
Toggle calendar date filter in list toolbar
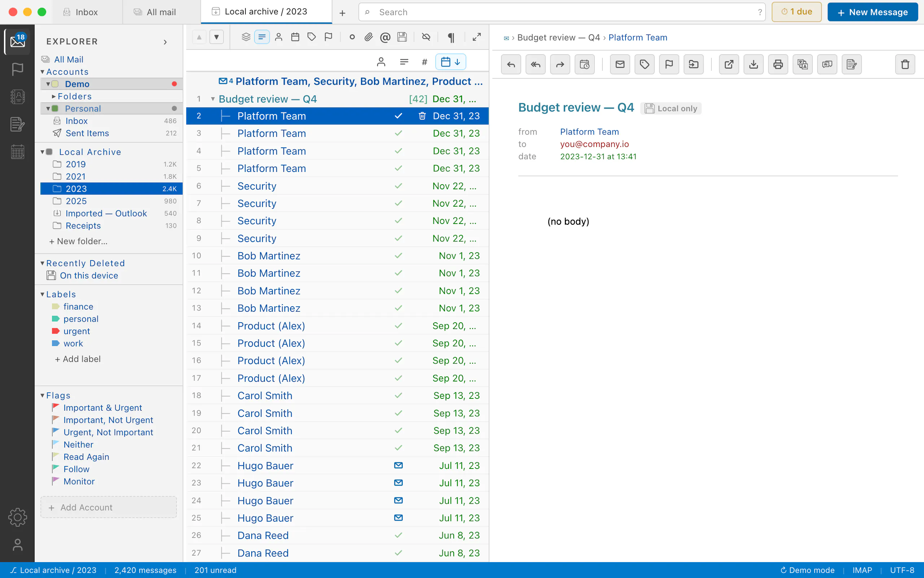295,37
